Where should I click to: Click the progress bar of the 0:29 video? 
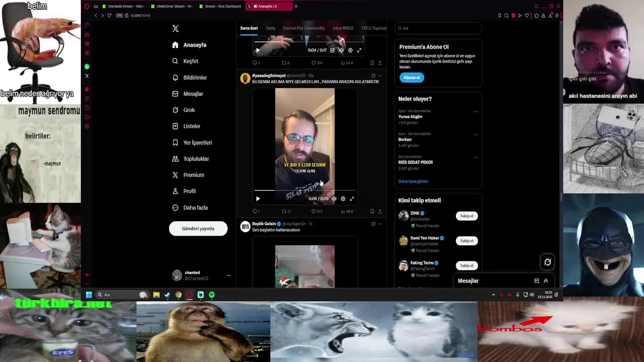(x=305, y=191)
